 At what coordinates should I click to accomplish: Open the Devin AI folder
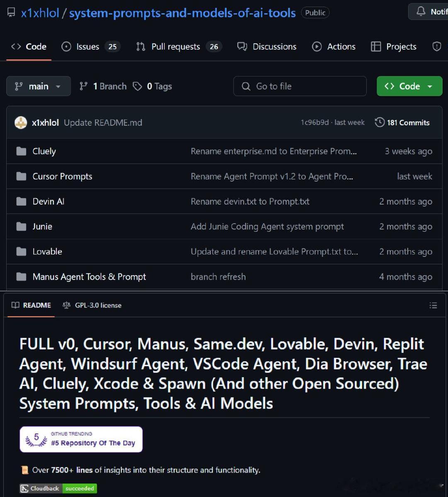point(49,201)
